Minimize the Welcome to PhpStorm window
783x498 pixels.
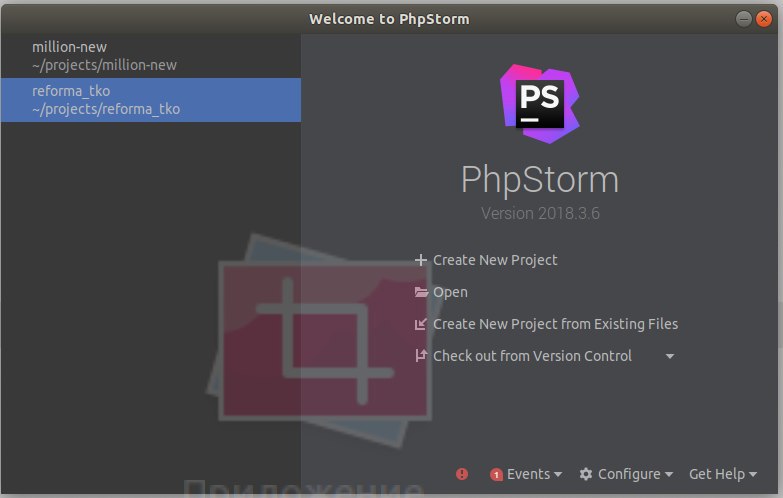(744, 19)
